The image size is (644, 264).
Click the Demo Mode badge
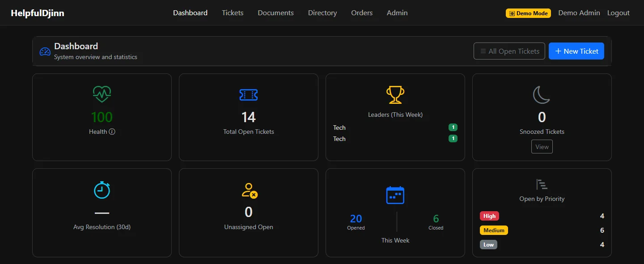529,13
